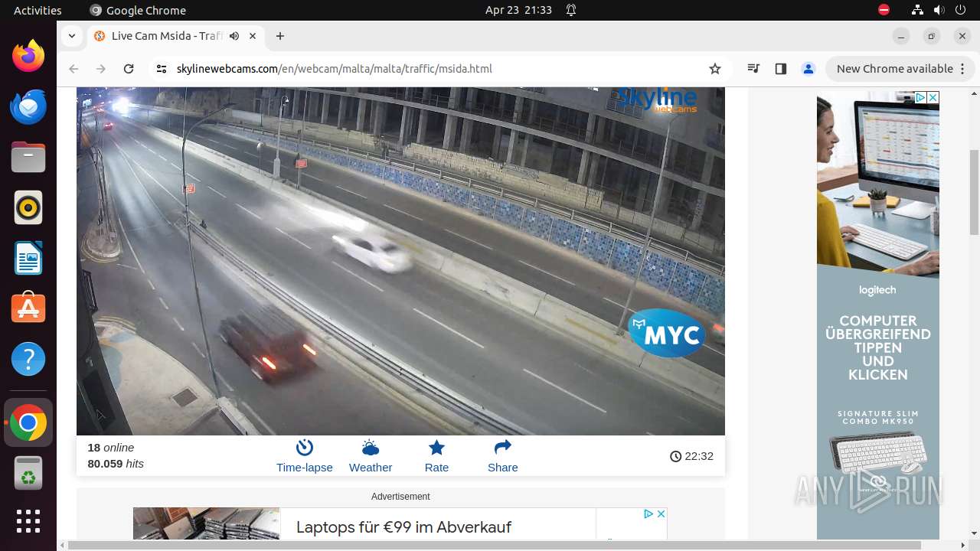Expand the tab search dropdown
The width and height of the screenshot is (980, 551).
(71, 36)
